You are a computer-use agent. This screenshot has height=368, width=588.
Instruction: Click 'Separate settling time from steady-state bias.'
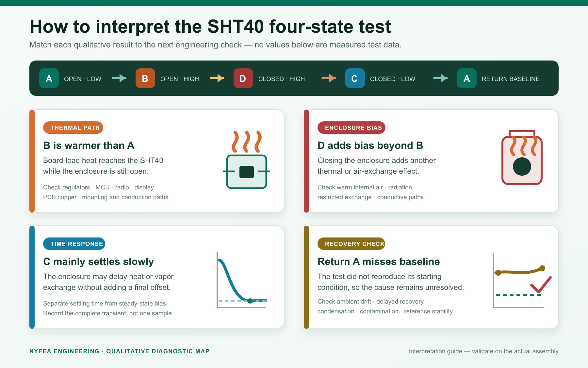105,304
